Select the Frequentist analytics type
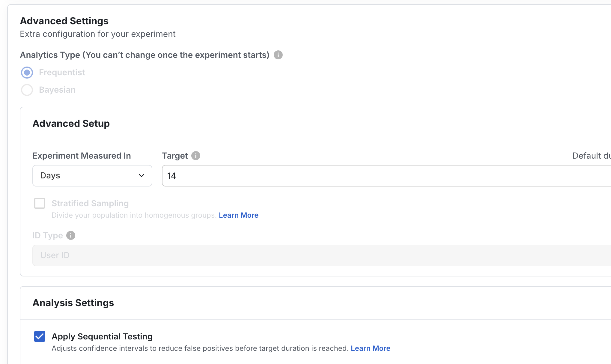This screenshot has height=364, width=611. (x=27, y=72)
